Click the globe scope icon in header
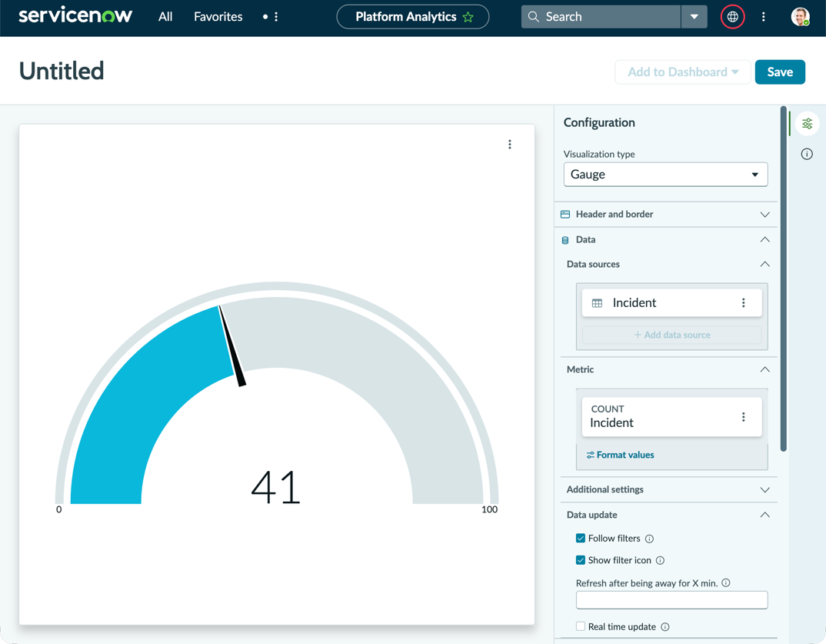Viewport: 826px width, 644px height. [732, 17]
